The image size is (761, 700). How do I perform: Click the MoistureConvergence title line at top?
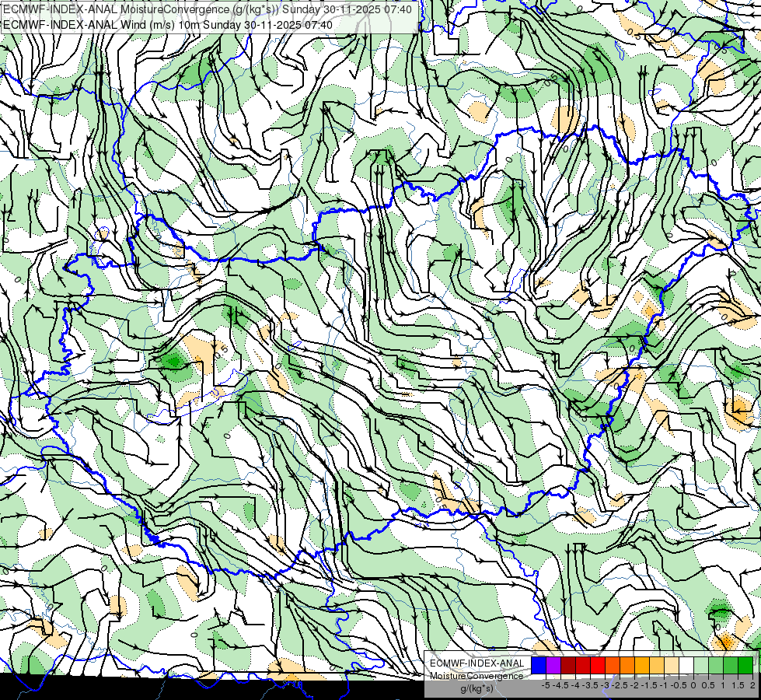coord(208,9)
